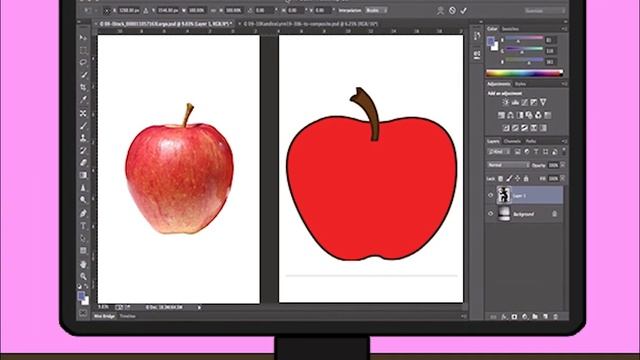Open the layer Kind filter dropdown

498,151
